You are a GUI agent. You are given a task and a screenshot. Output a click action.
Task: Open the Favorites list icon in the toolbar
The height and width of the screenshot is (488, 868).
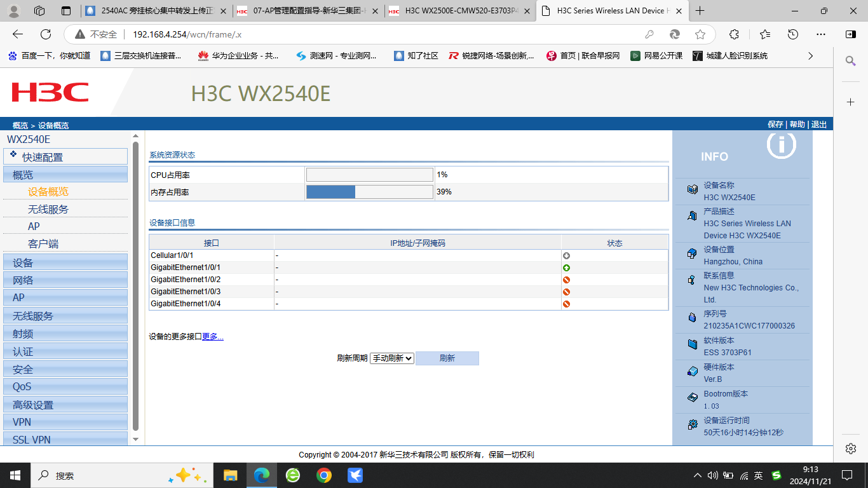(765, 34)
